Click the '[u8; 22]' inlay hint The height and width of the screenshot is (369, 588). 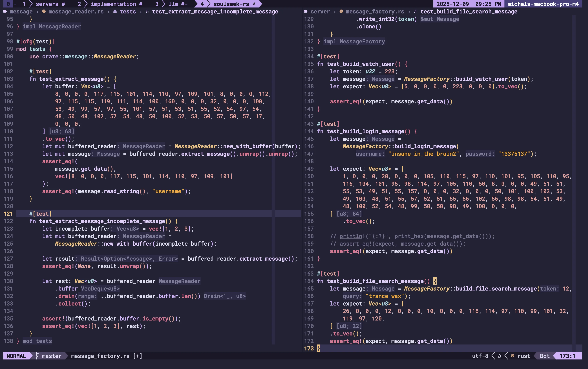pos(349,326)
